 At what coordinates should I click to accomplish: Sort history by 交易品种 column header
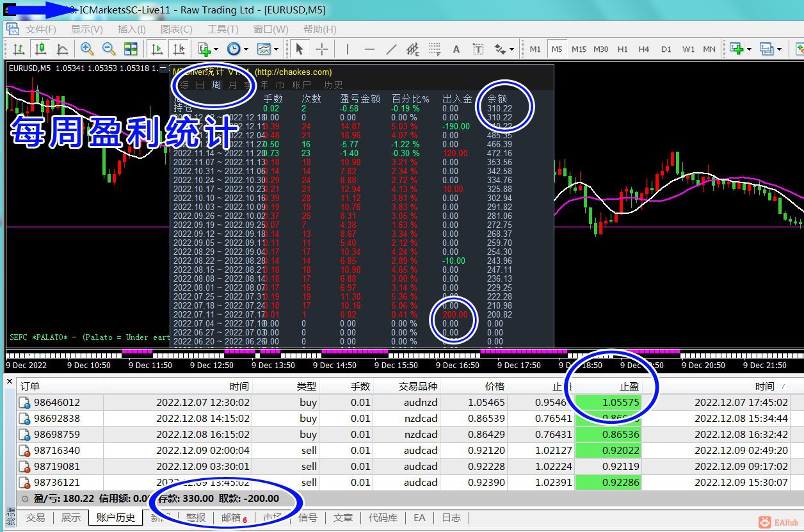click(x=407, y=386)
